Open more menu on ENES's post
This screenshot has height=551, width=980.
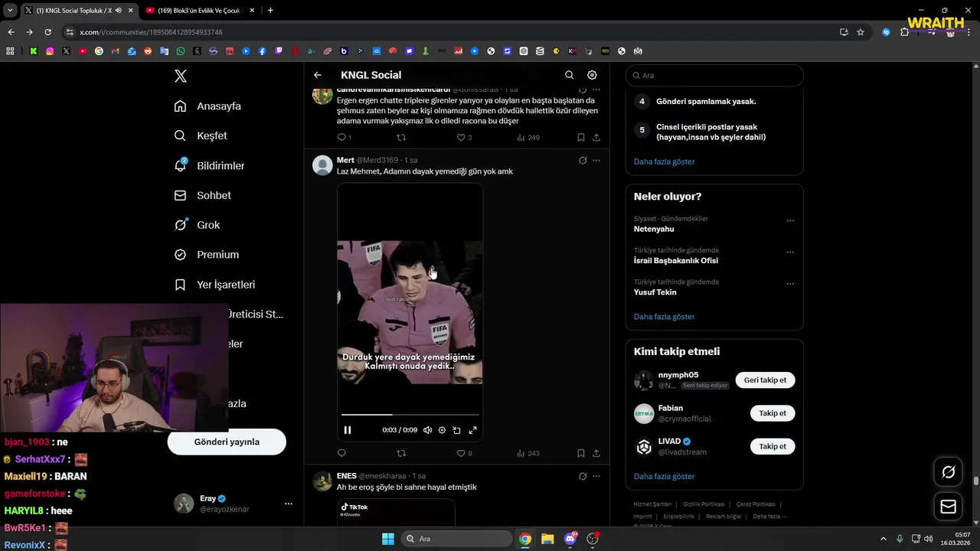click(596, 476)
